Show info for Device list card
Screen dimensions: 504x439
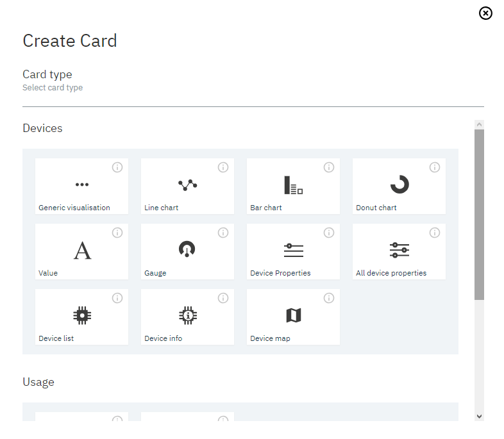pyautogui.click(x=117, y=298)
